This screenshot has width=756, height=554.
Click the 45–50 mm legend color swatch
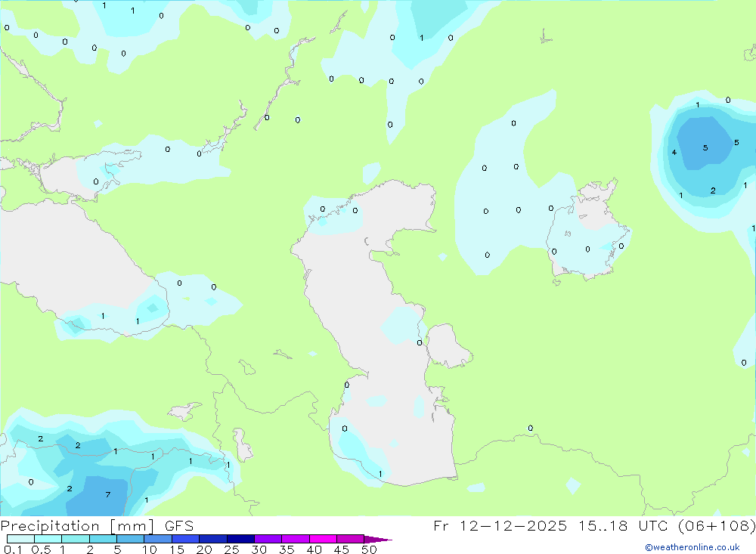[350, 539]
